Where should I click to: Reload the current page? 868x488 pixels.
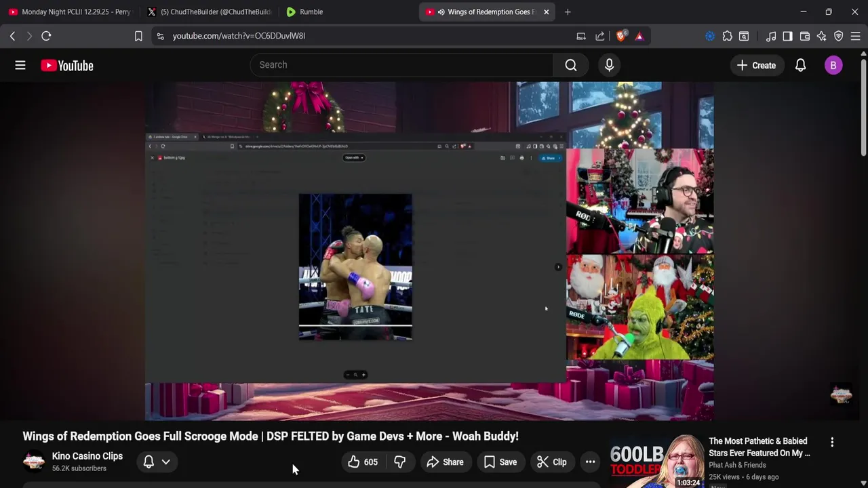(x=46, y=36)
